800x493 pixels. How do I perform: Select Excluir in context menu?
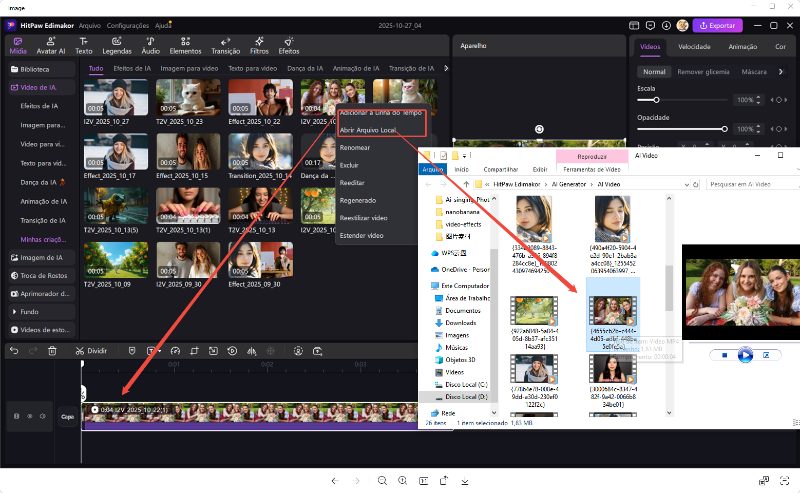349,165
